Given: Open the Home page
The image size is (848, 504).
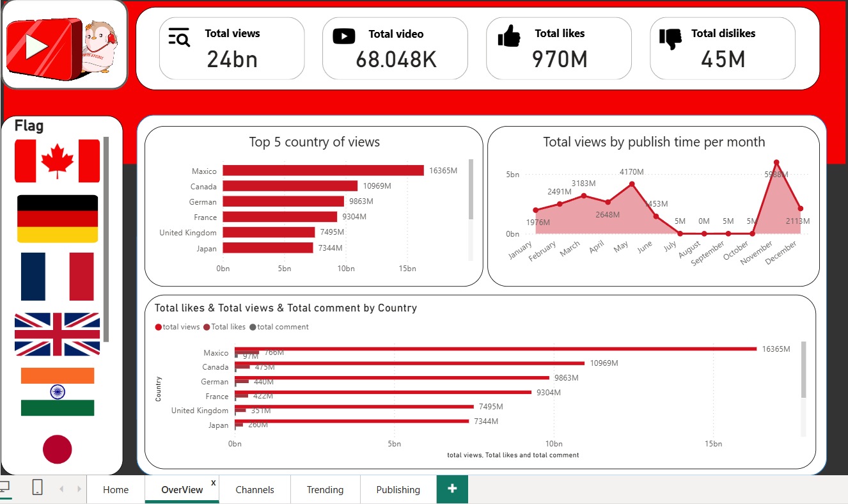Looking at the screenshot, I should click(x=115, y=489).
